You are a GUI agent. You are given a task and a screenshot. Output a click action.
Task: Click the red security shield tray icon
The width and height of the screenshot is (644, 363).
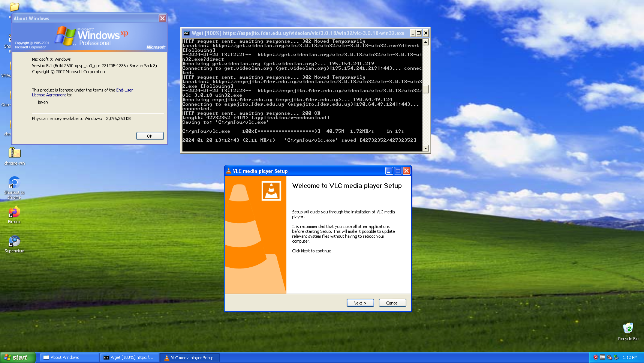click(x=596, y=357)
